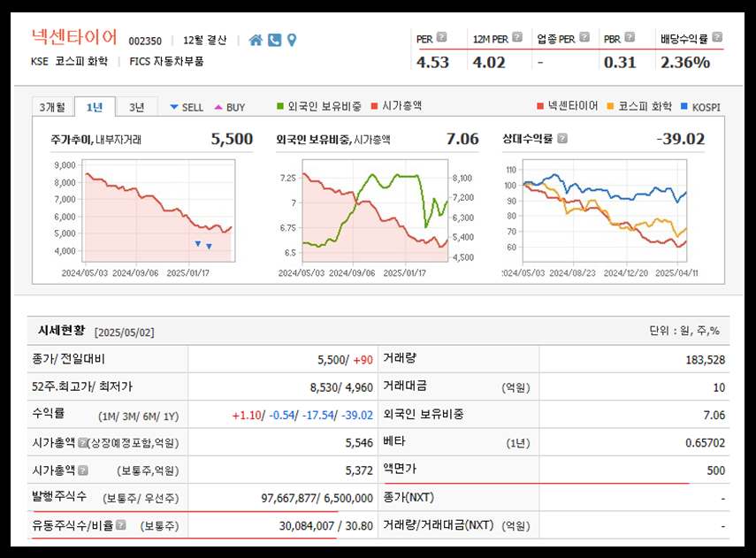Click the 종가(NXT) row label
Viewport: 756px width, 558px height.
point(409,497)
